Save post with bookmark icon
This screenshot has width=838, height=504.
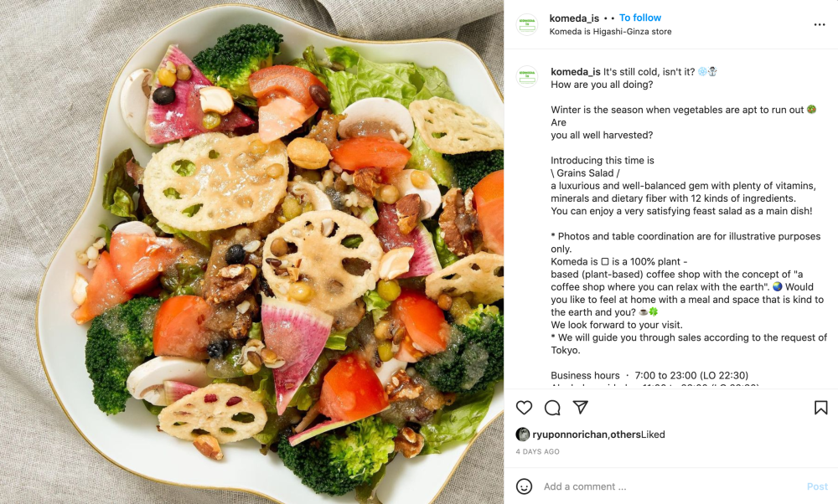point(821,408)
